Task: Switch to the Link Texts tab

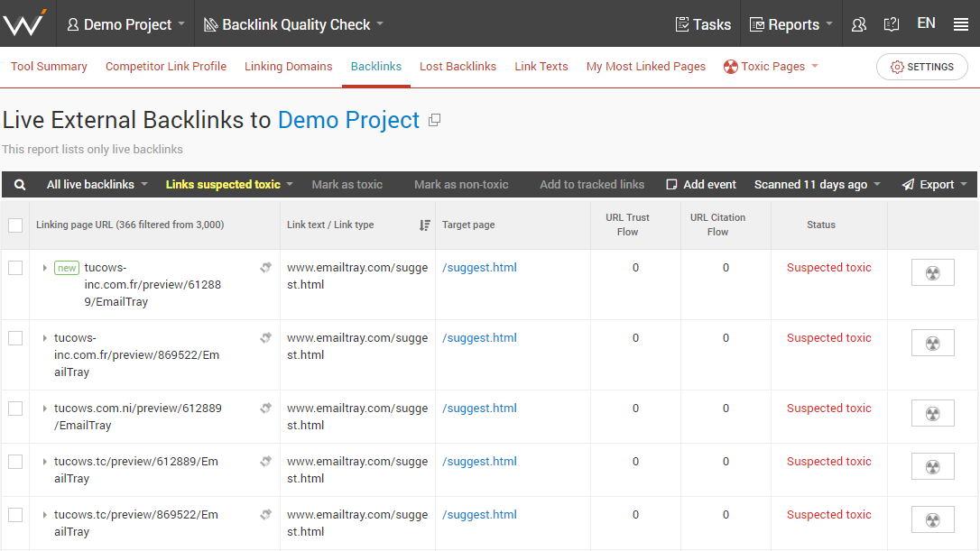Action: tap(541, 66)
